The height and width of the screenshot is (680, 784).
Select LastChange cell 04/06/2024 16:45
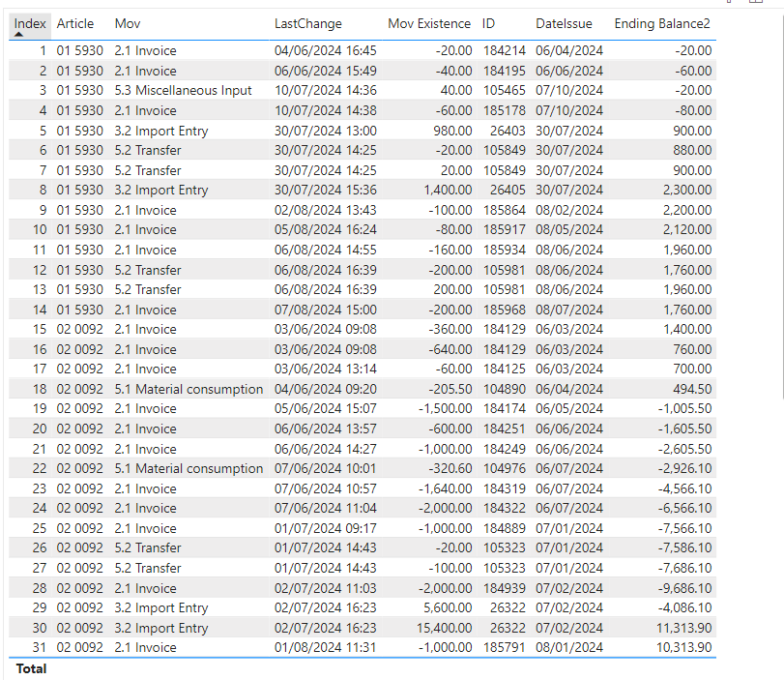click(x=326, y=50)
